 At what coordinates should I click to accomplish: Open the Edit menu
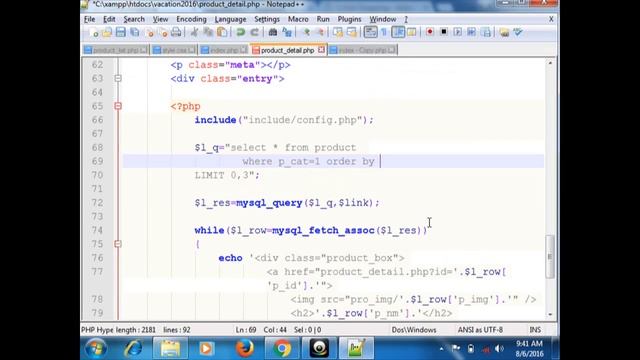click(109, 19)
